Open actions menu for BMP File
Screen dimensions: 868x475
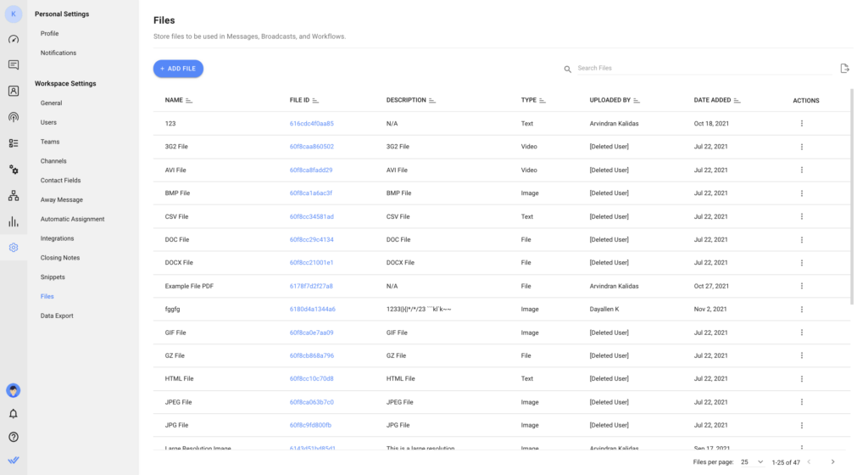pos(801,193)
